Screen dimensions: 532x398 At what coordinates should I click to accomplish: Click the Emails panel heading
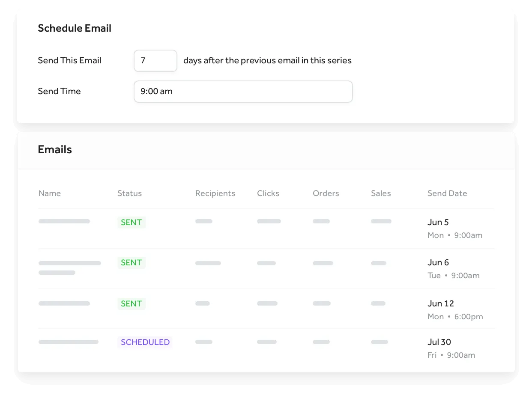[x=55, y=149]
